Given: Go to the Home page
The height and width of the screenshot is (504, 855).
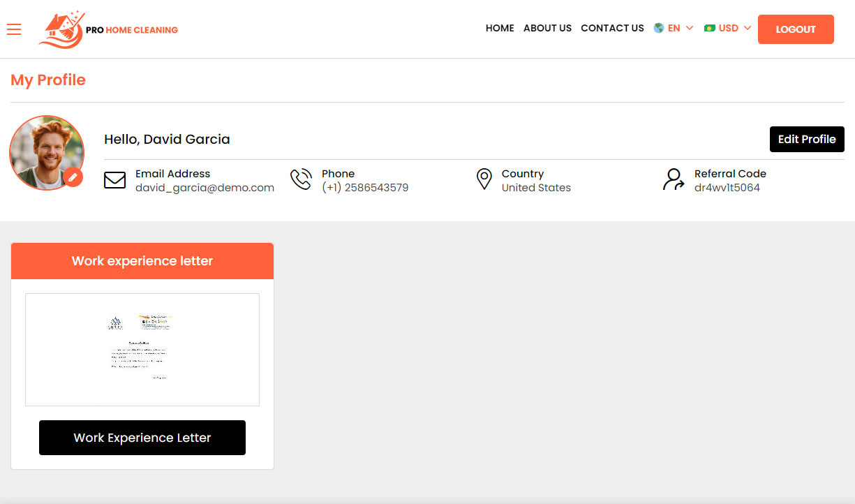Looking at the screenshot, I should [x=500, y=28].
